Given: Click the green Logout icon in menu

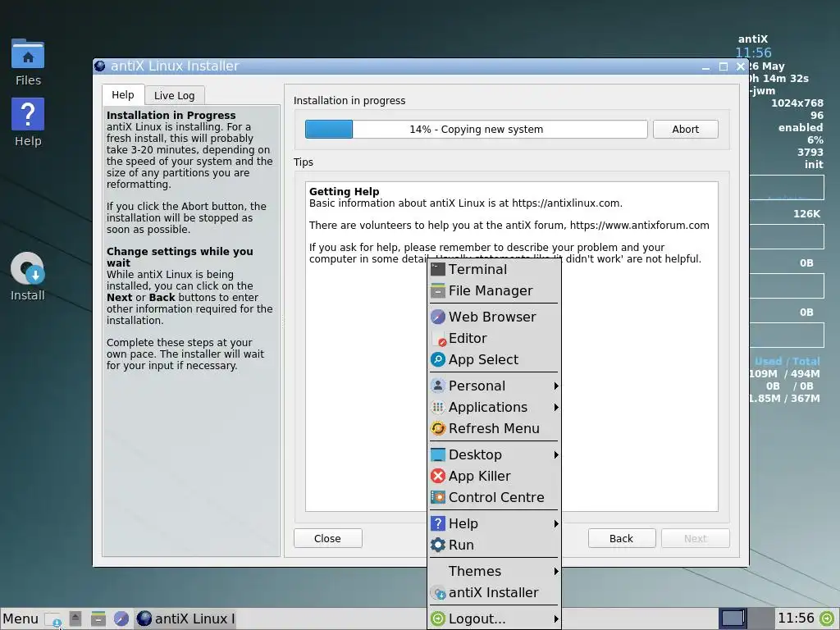Looking at the screenshot, I should click(438, 619).
